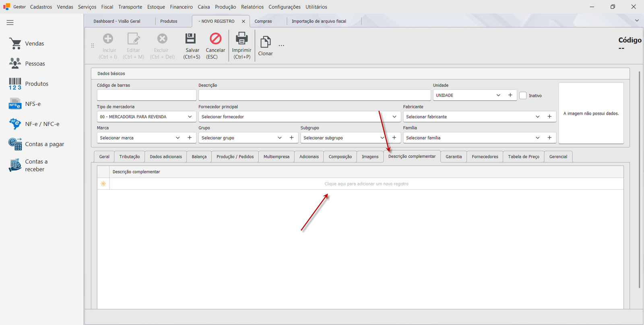Add new Unidade with plus icon
Screen dimensions: 644x325
(510, 95)
